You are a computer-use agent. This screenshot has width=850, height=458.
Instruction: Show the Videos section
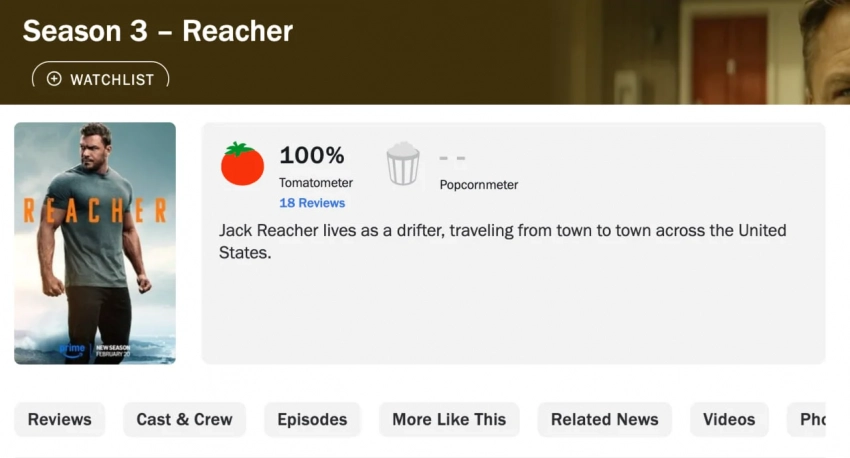[729, 420]
